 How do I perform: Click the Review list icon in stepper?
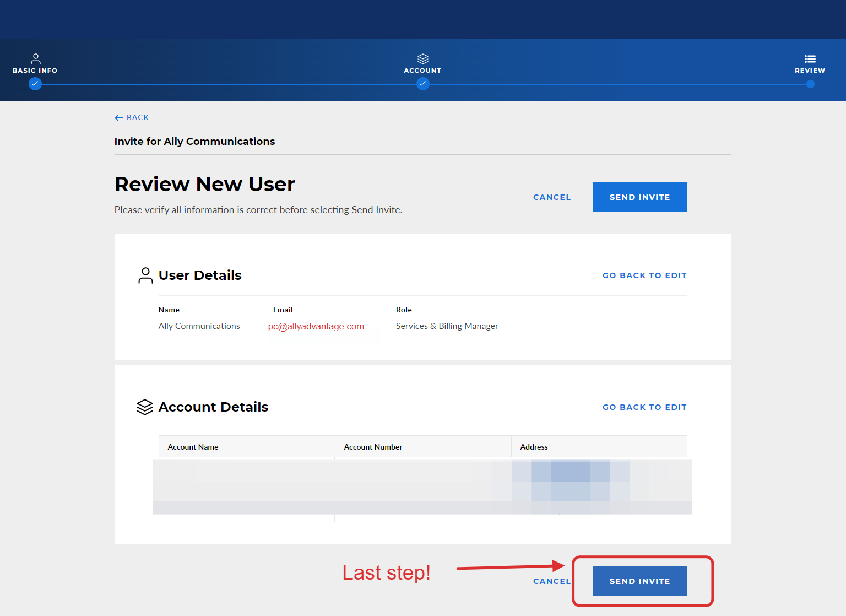pyautogui.click(x=810, y=59)
